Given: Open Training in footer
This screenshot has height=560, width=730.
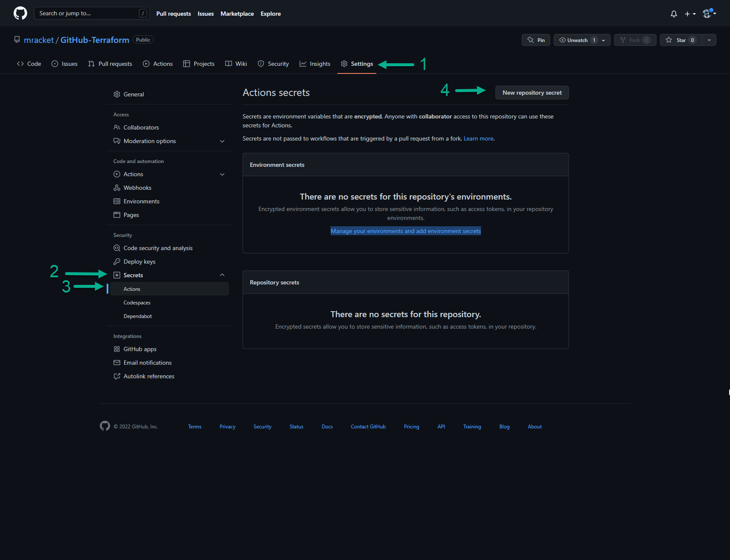Looking at the screenshot, I should tap(472, 427).
